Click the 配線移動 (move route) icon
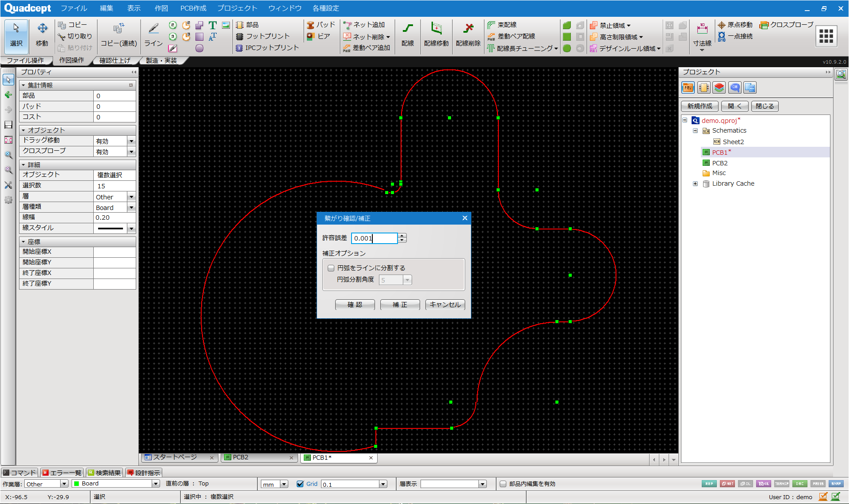 (436, 34)
